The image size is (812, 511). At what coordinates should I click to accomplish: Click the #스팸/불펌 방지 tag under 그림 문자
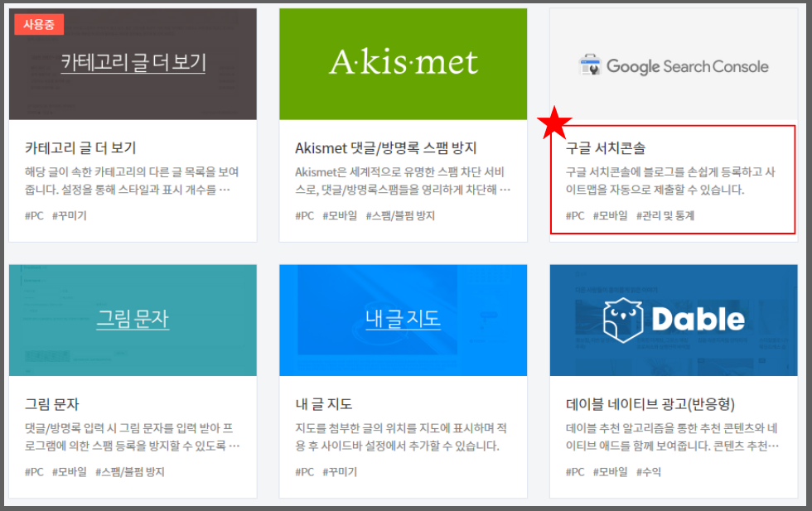click(x=130, y=471)
